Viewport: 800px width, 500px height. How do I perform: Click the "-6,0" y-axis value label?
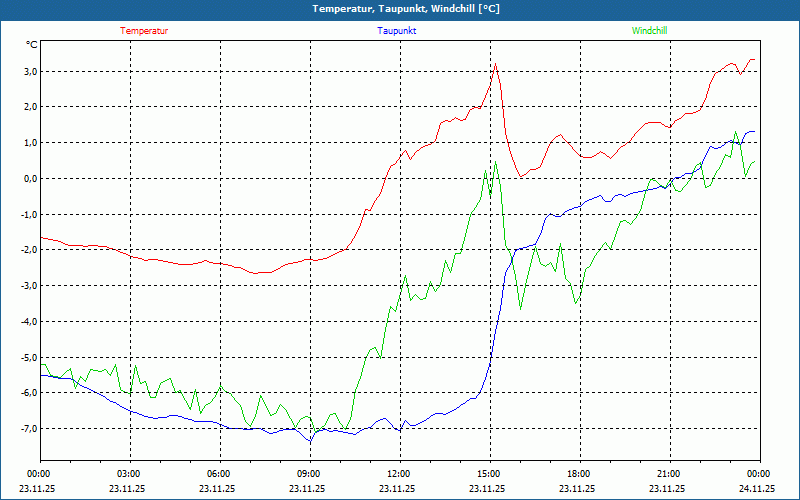pos(26,393)
